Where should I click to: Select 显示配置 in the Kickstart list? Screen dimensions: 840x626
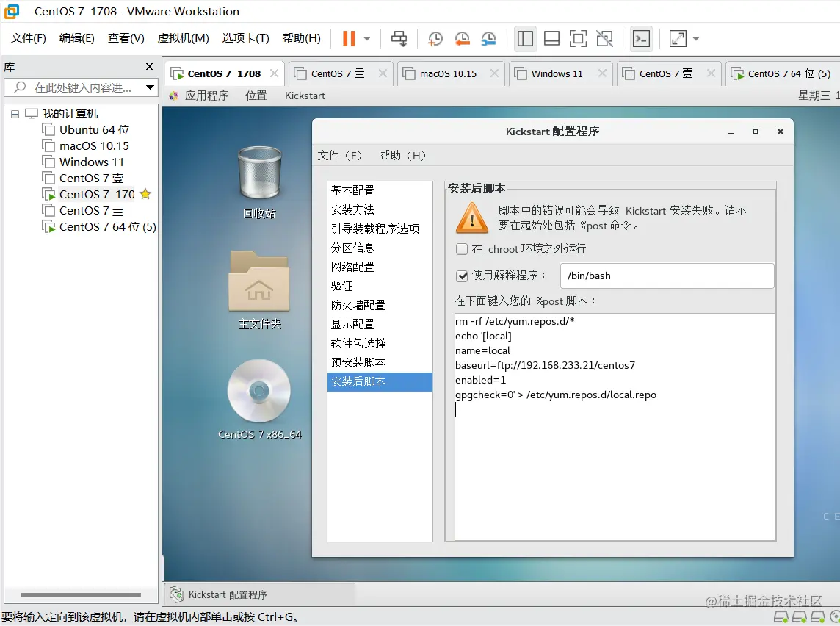pyautogui.click(x=380, y=324)
